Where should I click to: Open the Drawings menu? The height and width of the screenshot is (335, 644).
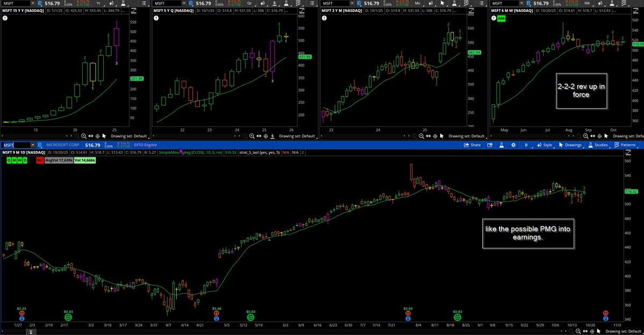[570, 145]
